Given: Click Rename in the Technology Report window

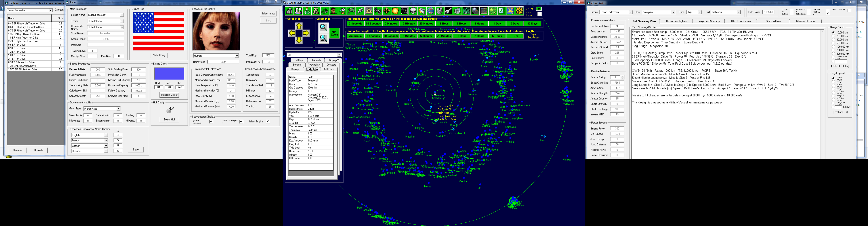Looking at the screenshot, I should pyautogui.click(x=18, y=150).
